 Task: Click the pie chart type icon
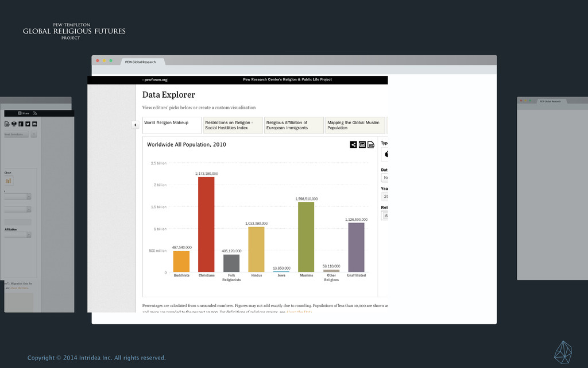pyautogui.click(x=385, y=154)
